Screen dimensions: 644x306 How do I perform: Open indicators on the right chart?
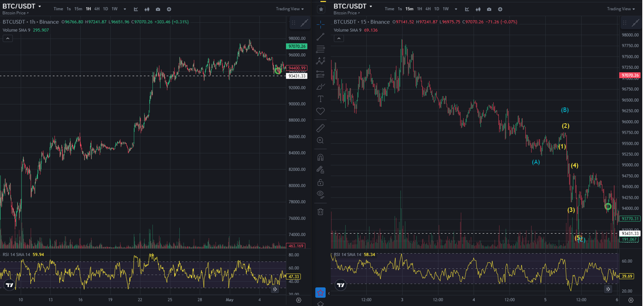point(467,9)
